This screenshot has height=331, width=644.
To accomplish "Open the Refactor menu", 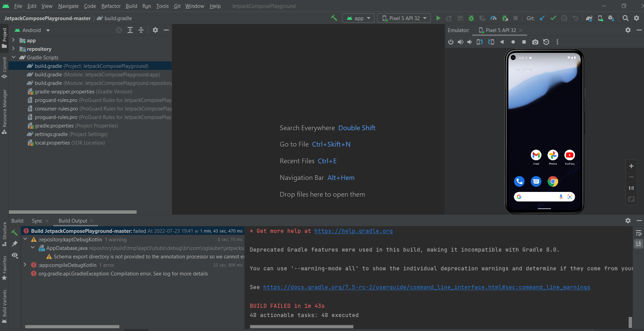I will 111,6.
